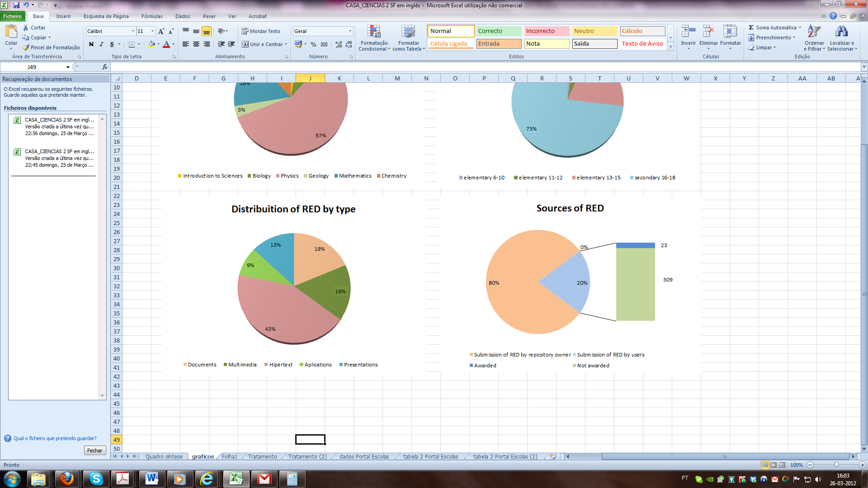The width and height of the screenshot is (868, 488).
Task: Click 'Qual o ficheiro que pretendo guardar?' link
Action: coord(55,438)
